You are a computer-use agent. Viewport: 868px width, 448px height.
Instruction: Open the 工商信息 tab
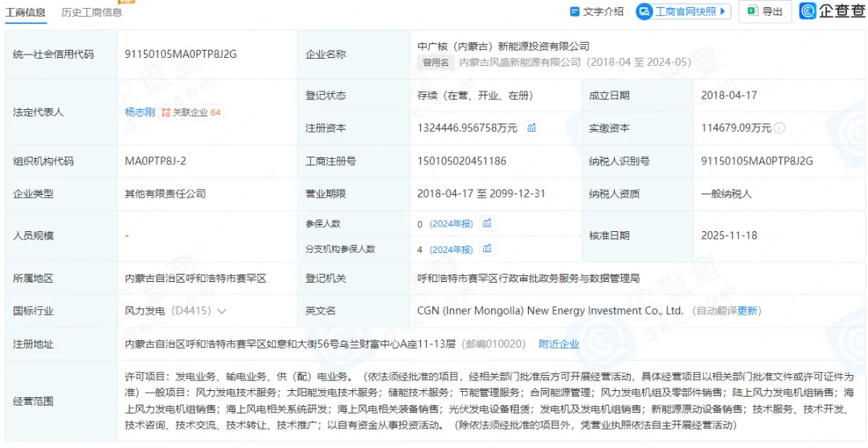click(26, 12)
